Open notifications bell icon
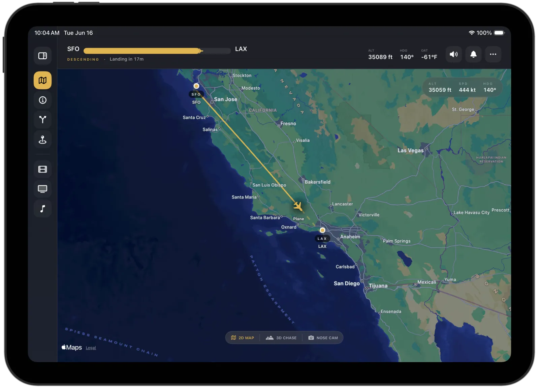This screenshot has height=392, width=539. [x=473, y=54]
